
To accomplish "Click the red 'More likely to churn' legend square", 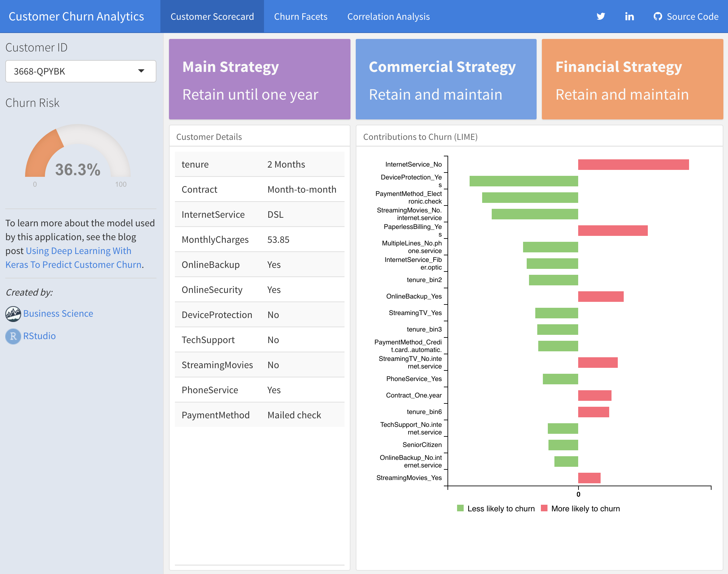I will 544,508.
